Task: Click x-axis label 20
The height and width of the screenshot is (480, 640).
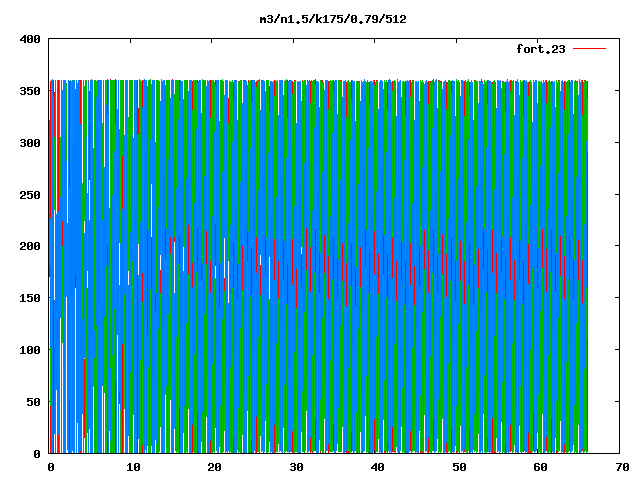Action: 215,467
